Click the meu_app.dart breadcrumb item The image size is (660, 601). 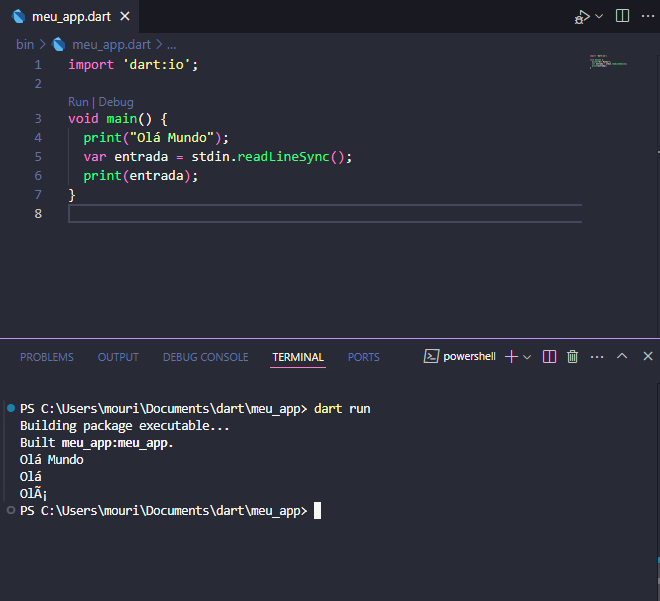click(x=111, y=44)
